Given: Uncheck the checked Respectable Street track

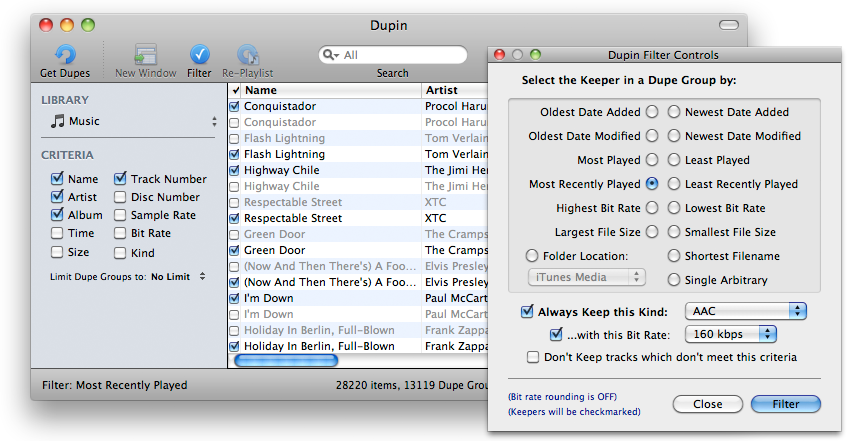Looking at the screenshot, I should 234,219.
